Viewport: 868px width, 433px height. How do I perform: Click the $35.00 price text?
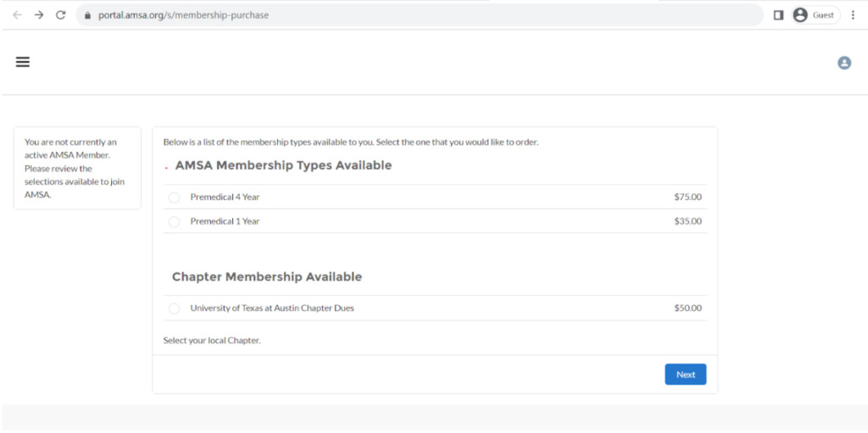pos(687,221)
